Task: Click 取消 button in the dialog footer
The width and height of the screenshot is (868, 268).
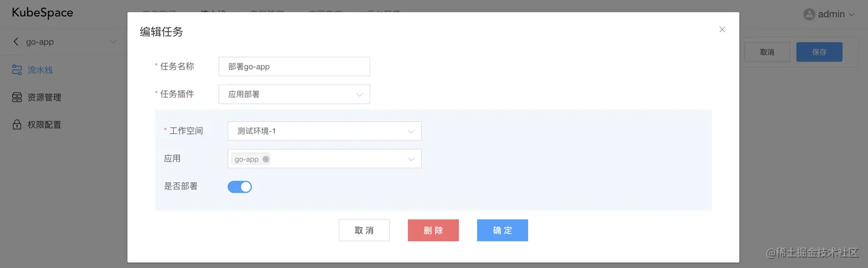Action: [364, 230]
